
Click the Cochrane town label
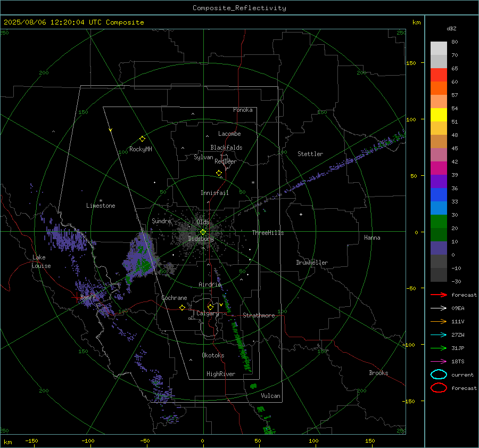point(174,298)
